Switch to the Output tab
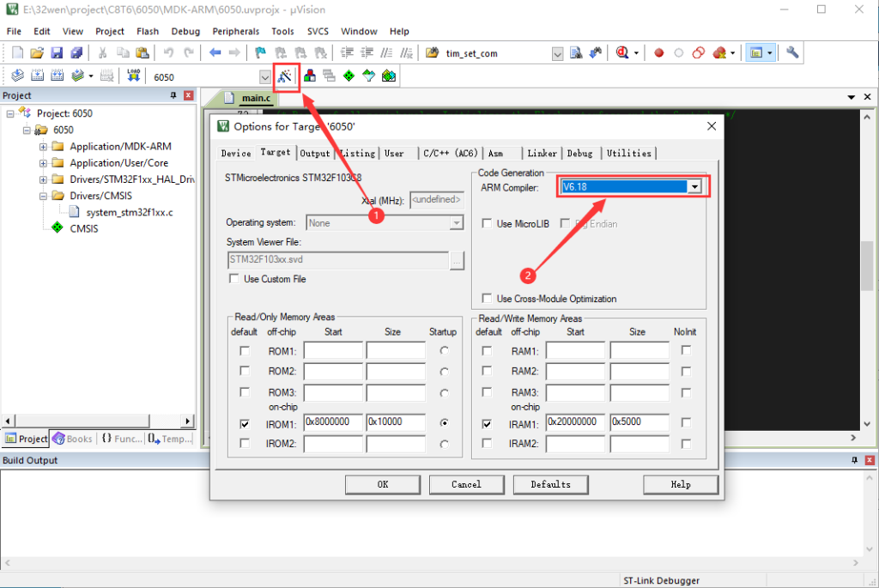The width and height of the screenshot is (879, 588). [x=315, y=153]
